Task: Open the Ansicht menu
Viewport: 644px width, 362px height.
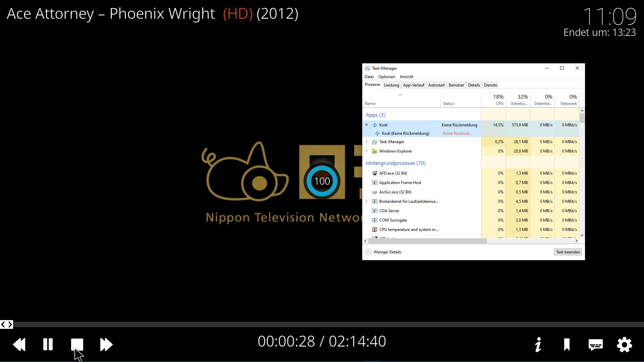Action: pyautogui.click(x=407, y=77)
